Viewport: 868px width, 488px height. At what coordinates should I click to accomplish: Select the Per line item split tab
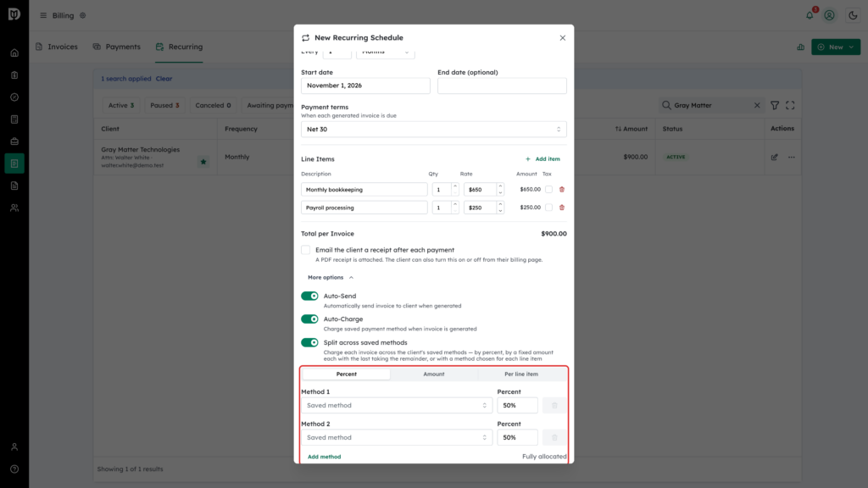pos(521,374)
